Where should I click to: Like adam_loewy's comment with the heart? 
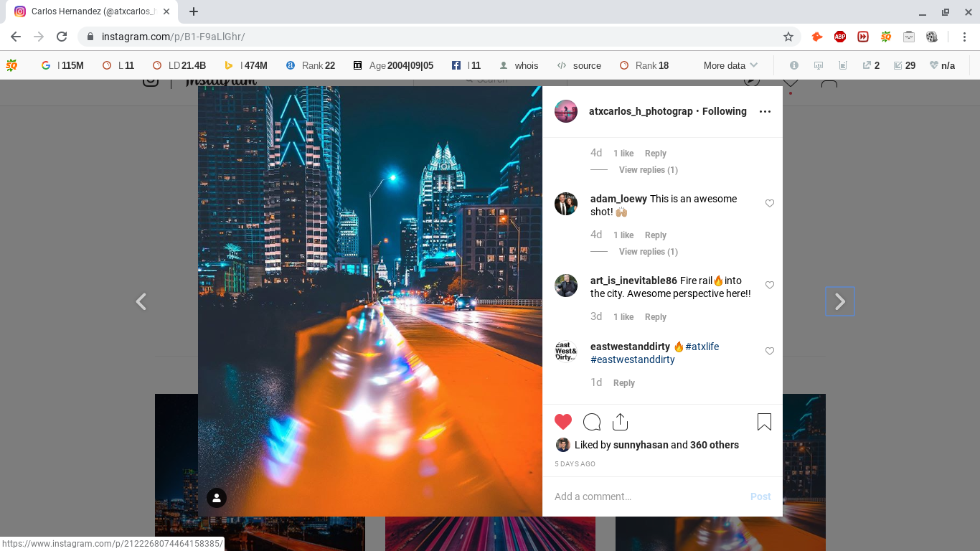click(770, 204)
